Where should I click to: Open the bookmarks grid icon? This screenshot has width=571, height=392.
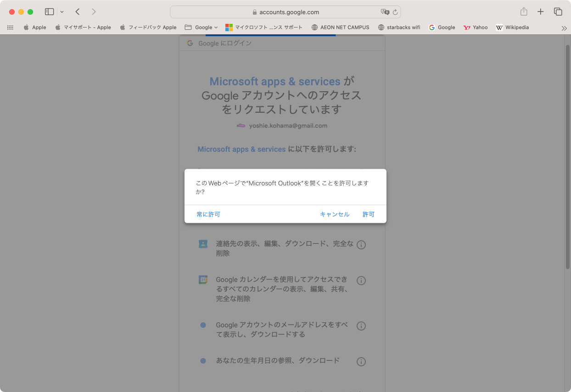point(10,28)
